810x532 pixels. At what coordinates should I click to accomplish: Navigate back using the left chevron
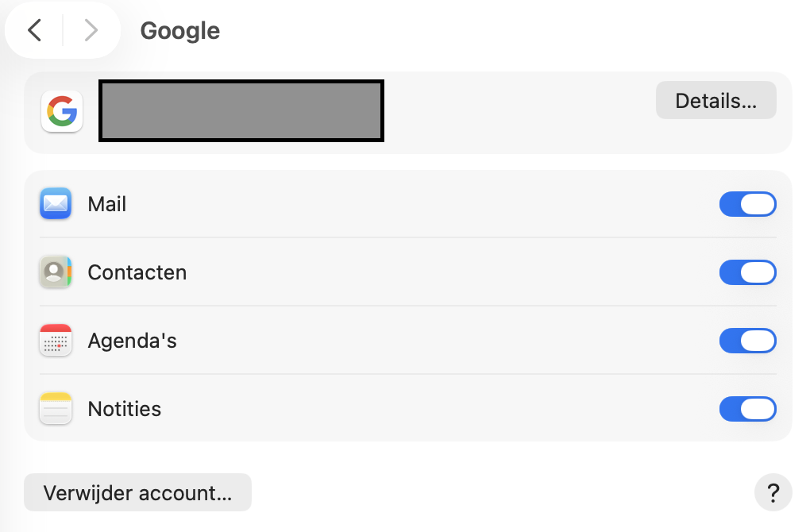pos(35,29)
